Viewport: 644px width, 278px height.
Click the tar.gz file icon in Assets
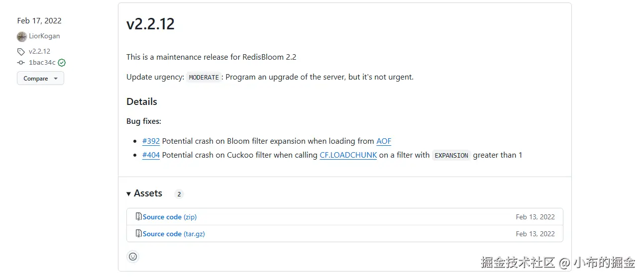tap(139, 234)
